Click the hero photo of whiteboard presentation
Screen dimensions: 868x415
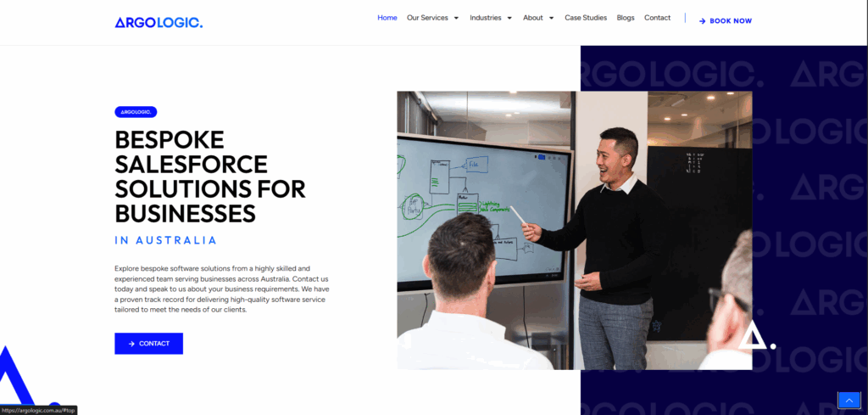574,230
